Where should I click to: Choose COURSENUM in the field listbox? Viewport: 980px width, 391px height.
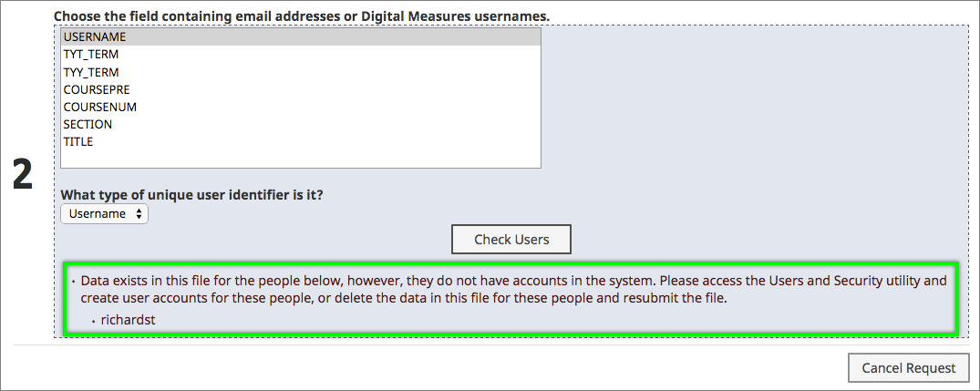click(301, 107)
